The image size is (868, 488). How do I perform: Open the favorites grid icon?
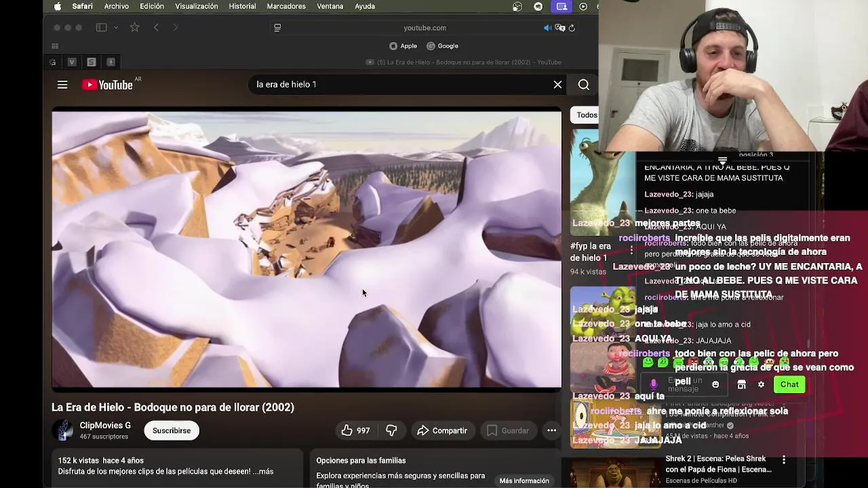coord(55,46)
